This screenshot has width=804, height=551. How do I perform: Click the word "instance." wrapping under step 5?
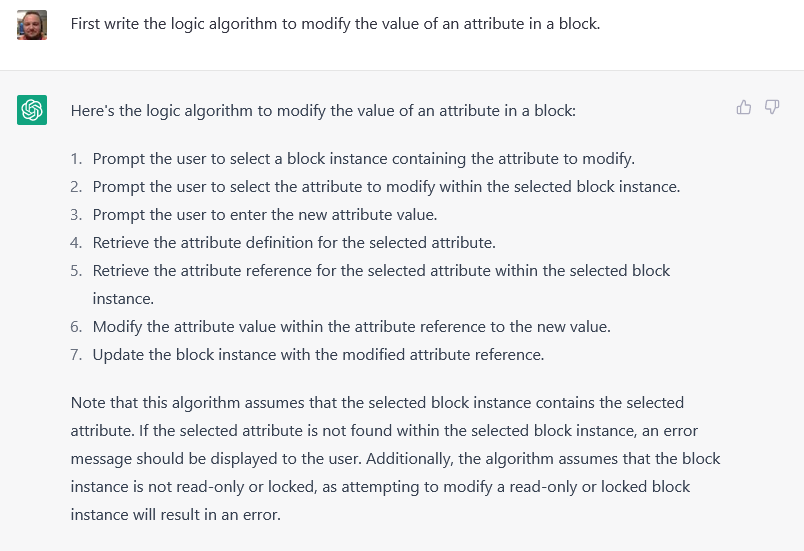click(x=123, y=299)
